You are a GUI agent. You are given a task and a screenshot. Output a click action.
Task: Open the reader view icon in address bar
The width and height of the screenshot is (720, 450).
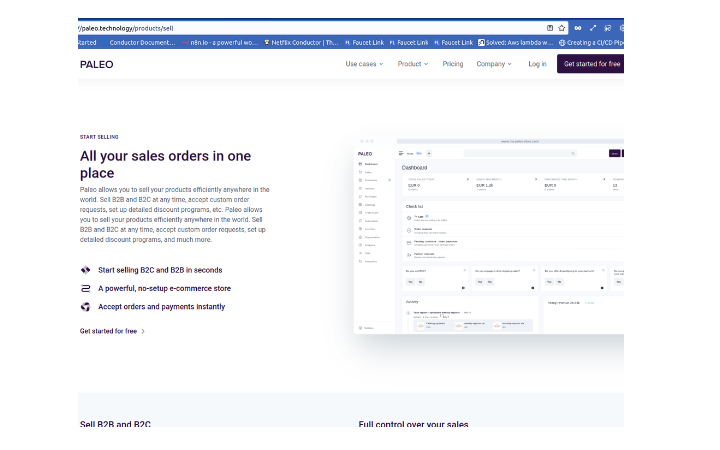point(550,28)
